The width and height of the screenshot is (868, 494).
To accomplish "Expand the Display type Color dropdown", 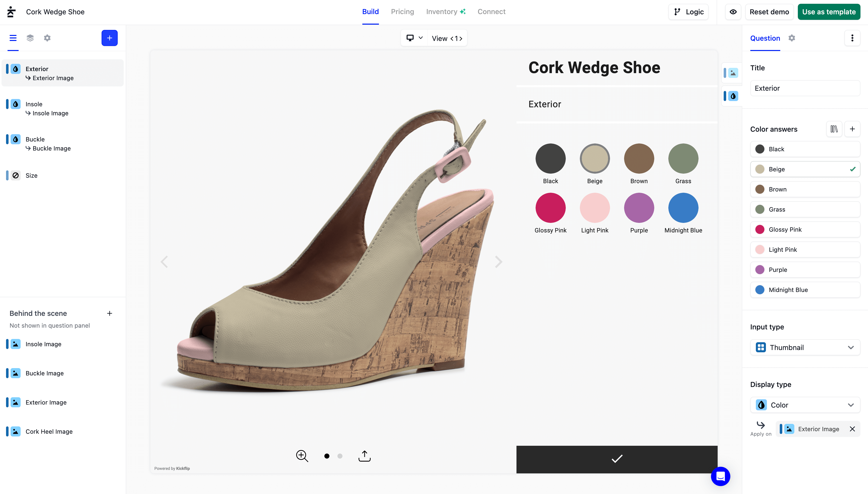I will point(805,405).
